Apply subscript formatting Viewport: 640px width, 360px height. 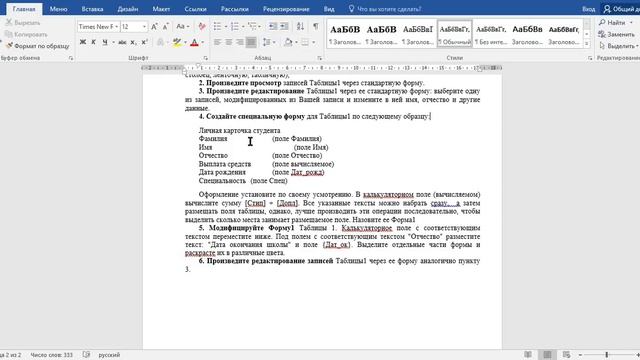[133, 42]
